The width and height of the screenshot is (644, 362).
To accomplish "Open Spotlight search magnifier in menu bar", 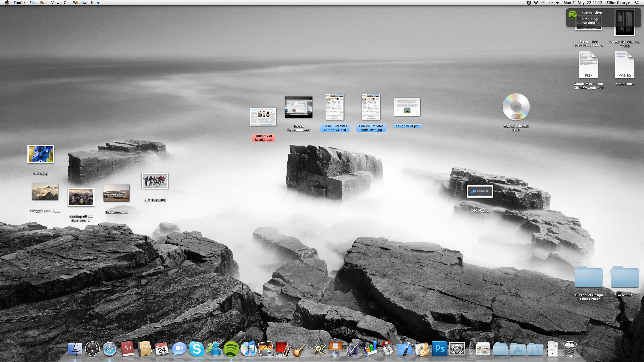I will coord(637,3).
